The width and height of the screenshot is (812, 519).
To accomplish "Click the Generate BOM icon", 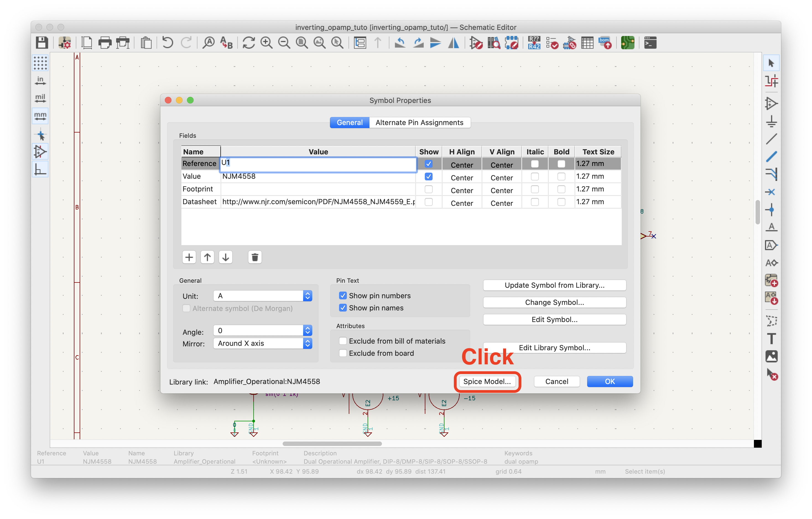I will (605, 43).
